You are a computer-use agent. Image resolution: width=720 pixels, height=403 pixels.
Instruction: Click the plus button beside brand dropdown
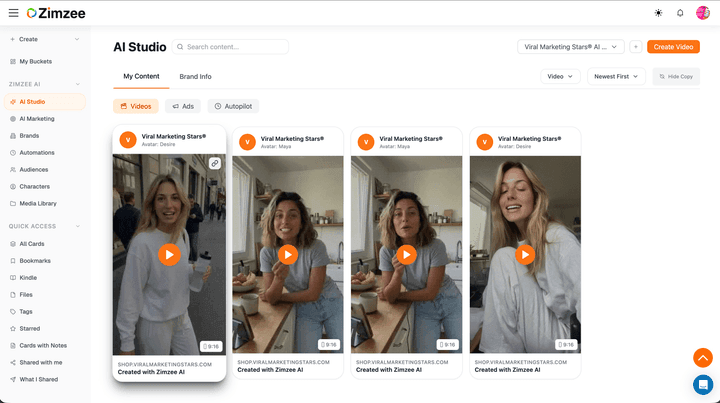(x=636, y=47)
